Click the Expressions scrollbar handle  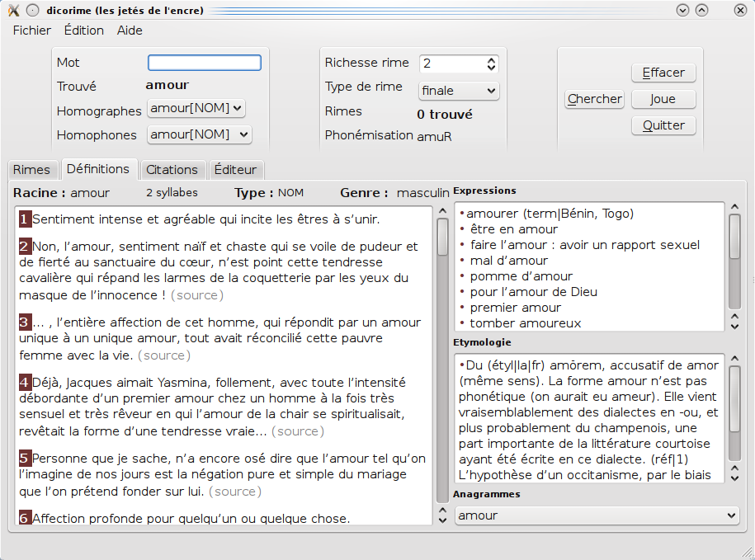(734, 237)
